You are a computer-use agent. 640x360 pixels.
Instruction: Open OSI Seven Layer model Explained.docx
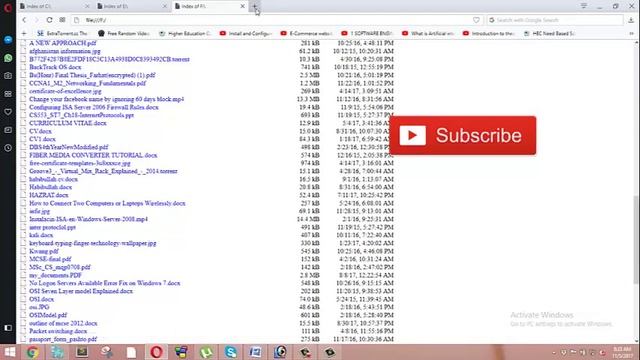pyautogui.click(x=81, y=291)
